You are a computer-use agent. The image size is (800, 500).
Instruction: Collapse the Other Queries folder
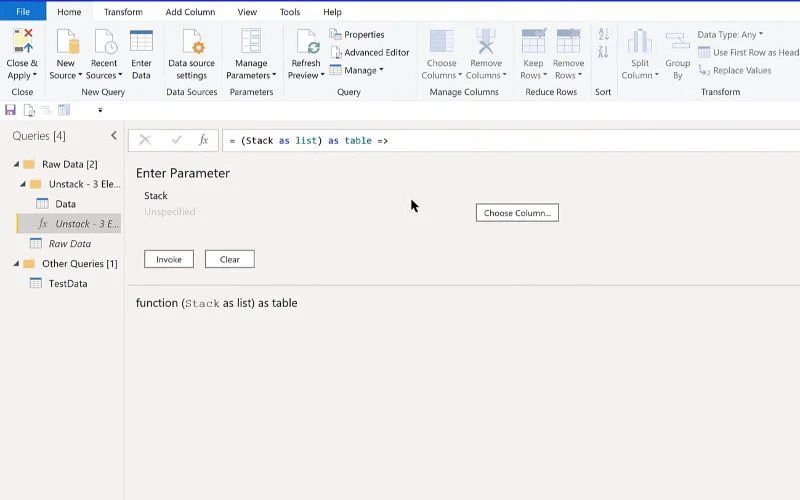(16, 263)
